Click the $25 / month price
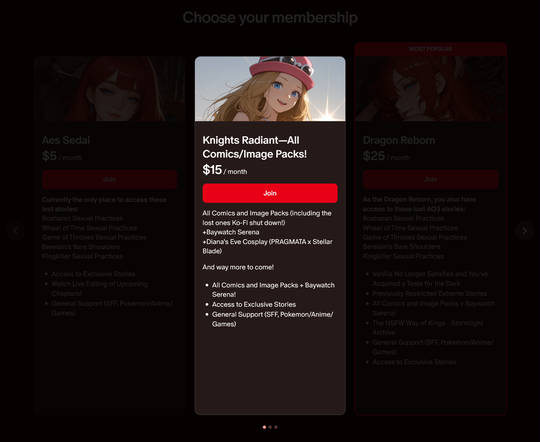 pyautogui.click(x=386, y=156)
